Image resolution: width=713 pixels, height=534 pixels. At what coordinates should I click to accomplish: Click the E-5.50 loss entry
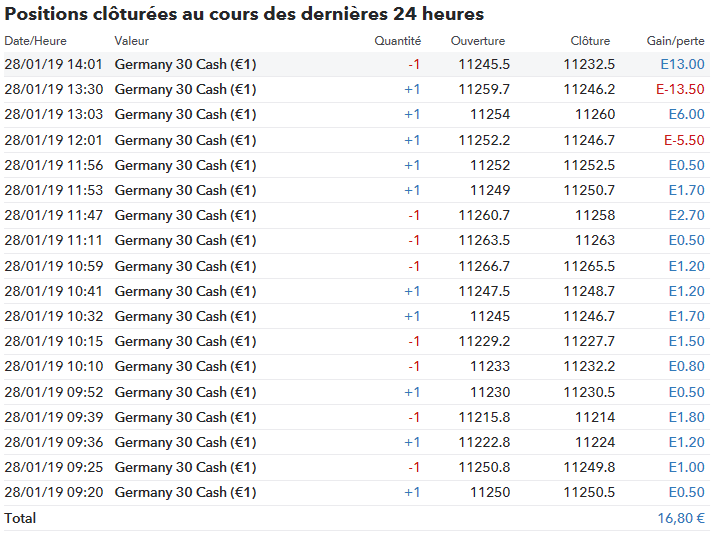coord(684,140)
